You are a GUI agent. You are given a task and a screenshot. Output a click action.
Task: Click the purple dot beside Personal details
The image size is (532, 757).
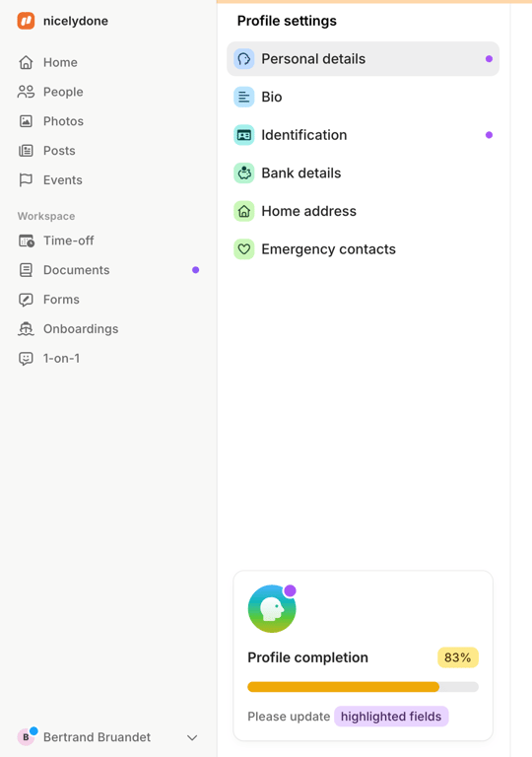(489, 59)
